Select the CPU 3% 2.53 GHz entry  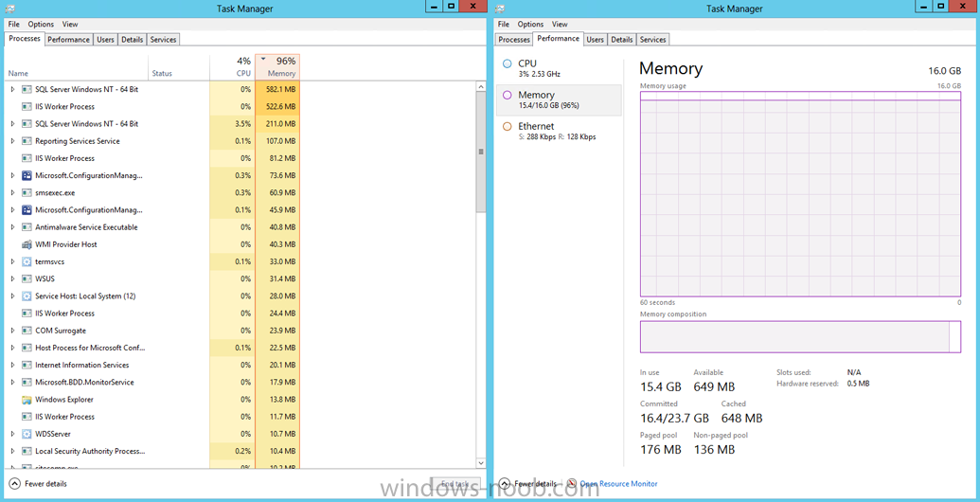click(x=559, y=68)
